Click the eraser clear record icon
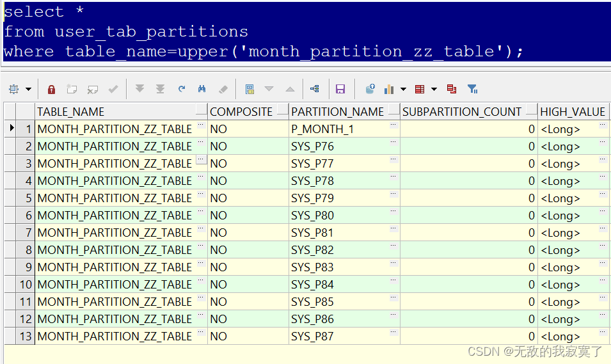The width and height of the screenshot is (611, 364). click(223, 90)
